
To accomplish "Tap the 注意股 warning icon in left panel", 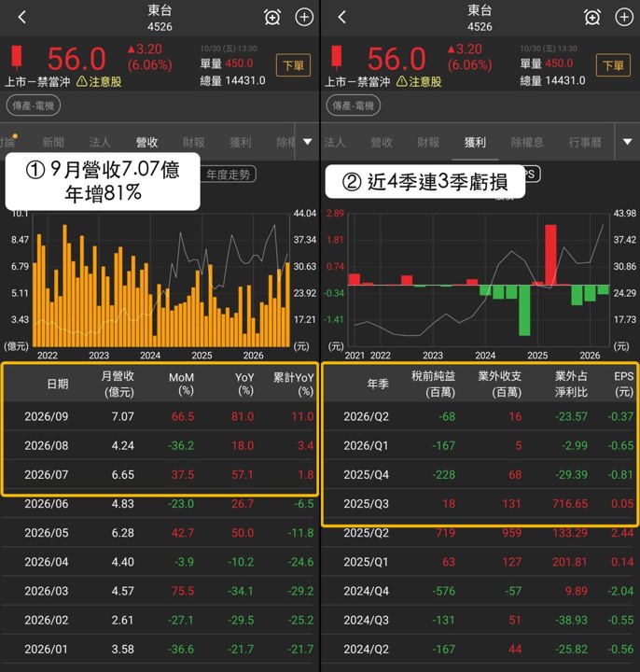I will pyautogui.click(x=82, y=81).
